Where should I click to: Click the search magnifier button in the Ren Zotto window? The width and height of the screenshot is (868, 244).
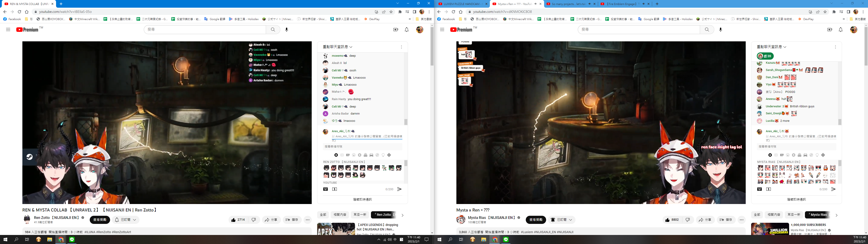273,30
